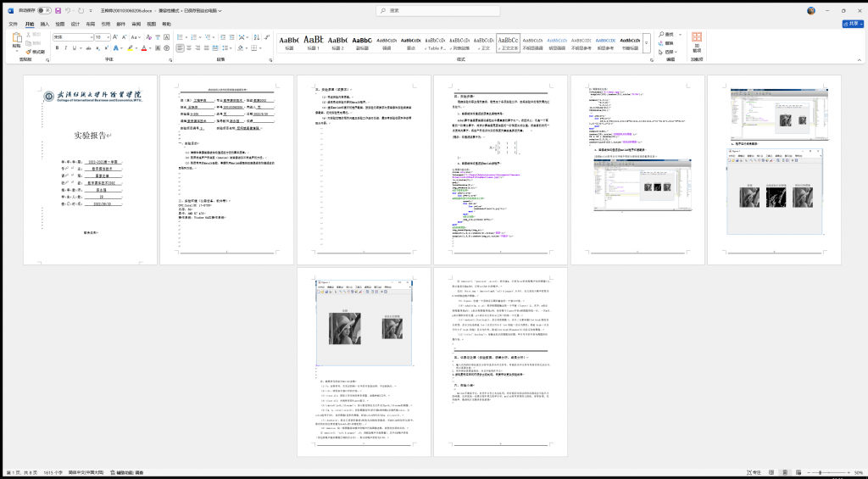
Task: Switch to the View (视图) ribbon tab
Action: tap(151, 25)
